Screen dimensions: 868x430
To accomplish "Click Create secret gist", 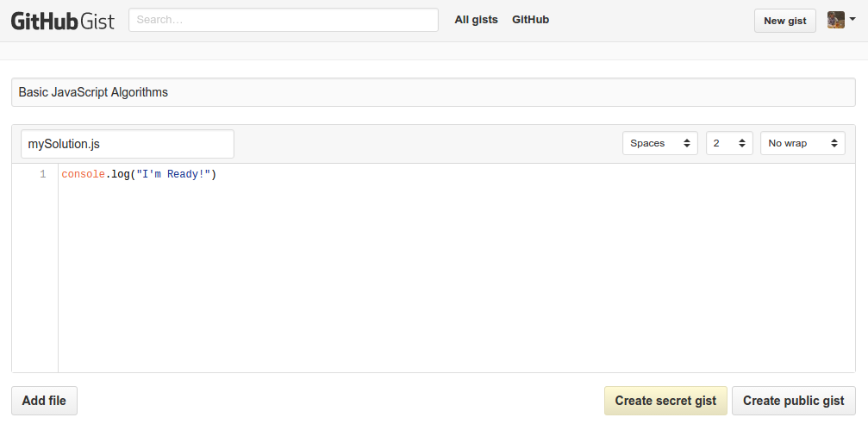I will pyautogui.click(x=665, y=401).
